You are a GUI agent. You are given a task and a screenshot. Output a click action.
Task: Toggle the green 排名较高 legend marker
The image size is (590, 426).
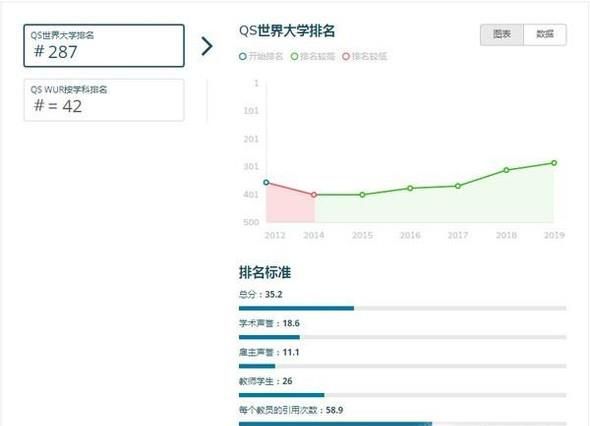(294, 56)
